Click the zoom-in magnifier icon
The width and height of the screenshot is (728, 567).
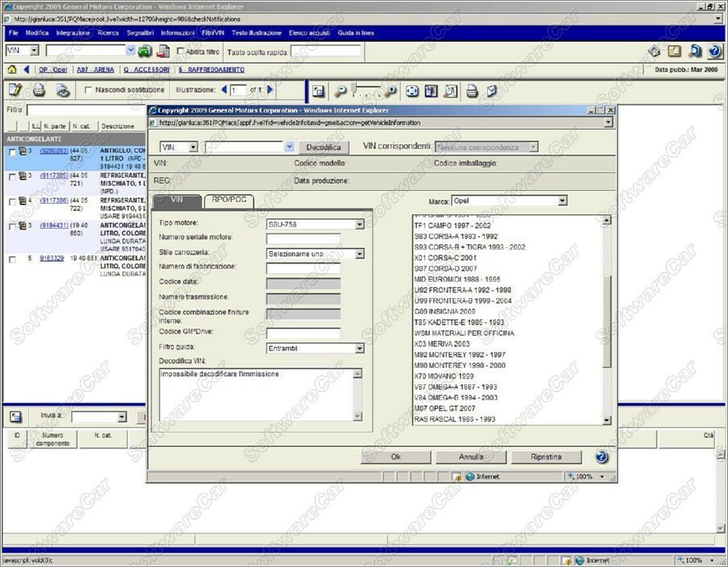pyautogui.click(x=391, y=91)
